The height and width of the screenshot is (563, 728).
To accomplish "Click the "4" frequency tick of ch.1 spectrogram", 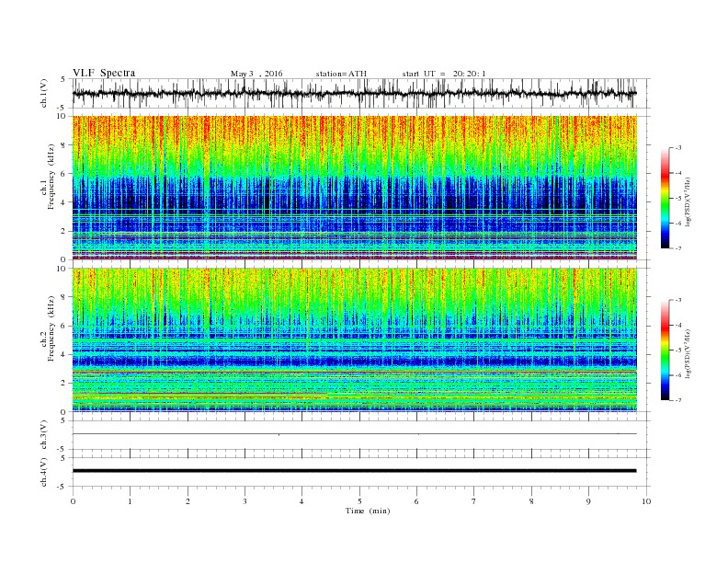I will (x=64, y=202).
